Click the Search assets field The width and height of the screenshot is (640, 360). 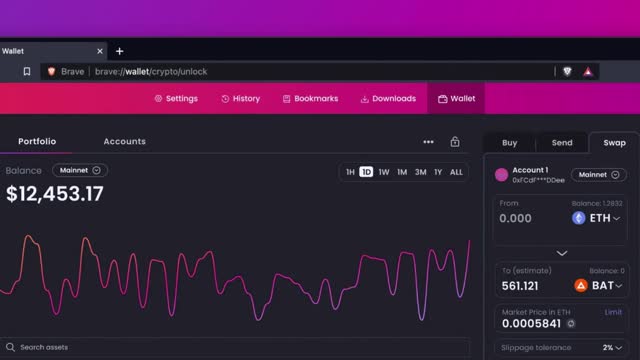coord(235,347)
